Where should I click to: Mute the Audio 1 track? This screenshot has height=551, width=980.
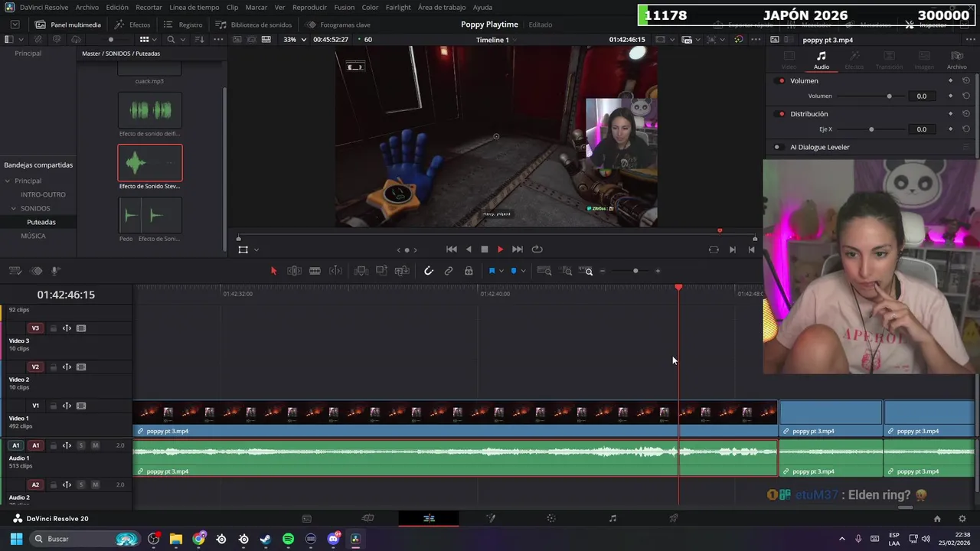[95, 445]
